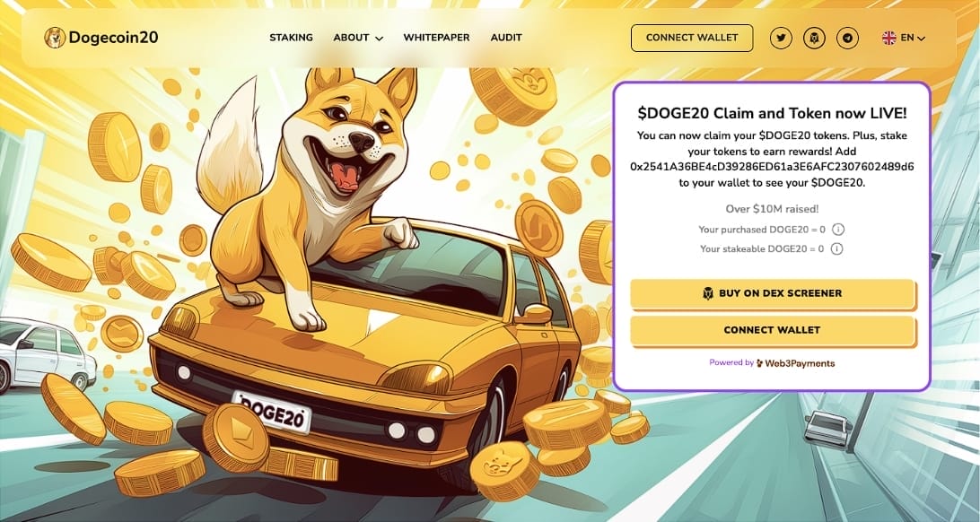The height and width of the screenshot is (522, 980).
Task: Open the Whitepaper link
Action: pos(436,38)
